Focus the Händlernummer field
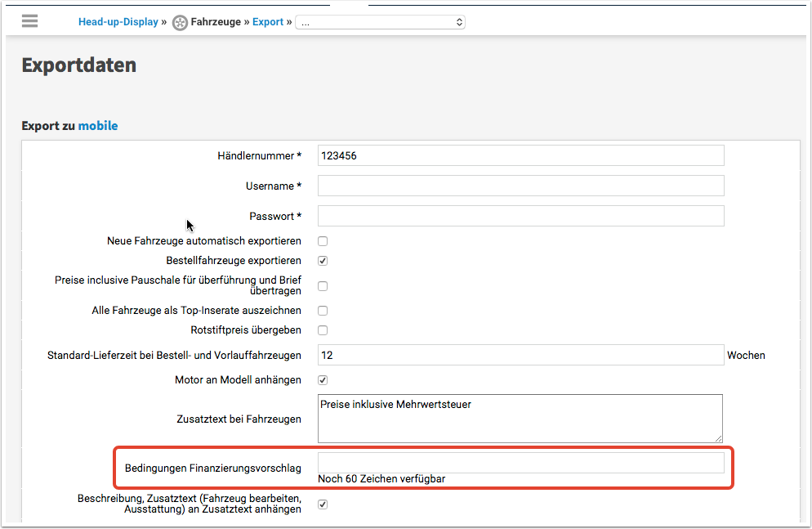Image resolution: width=812 pixels, height=529 pixels. point(520,155)
